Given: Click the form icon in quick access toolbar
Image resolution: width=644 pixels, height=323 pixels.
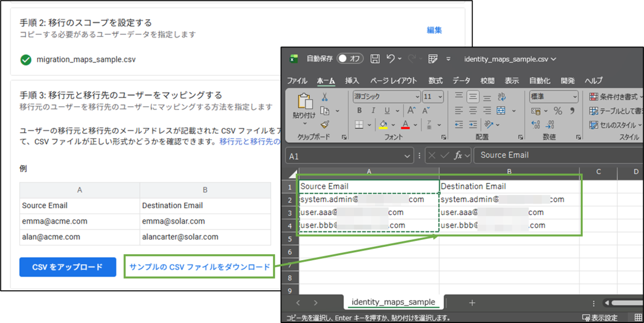Looking at the screenshot, I should [433, 58].
